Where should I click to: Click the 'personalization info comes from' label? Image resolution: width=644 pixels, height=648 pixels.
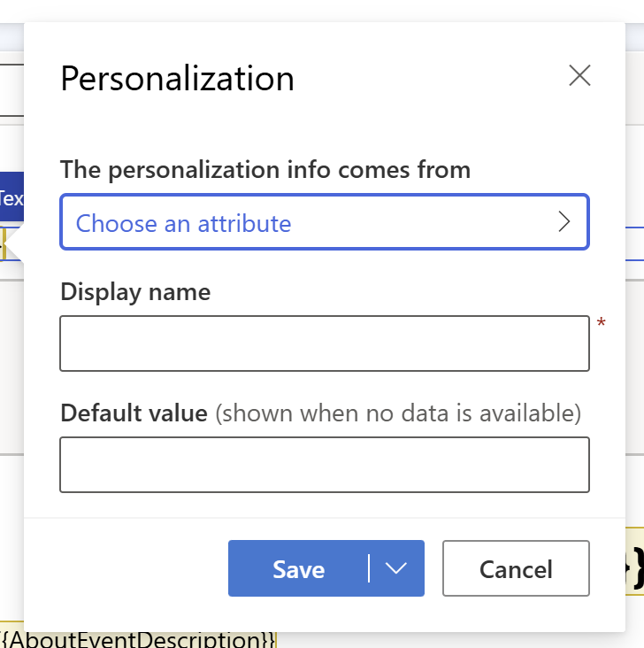pyautogui.click(x=265, y=169)
